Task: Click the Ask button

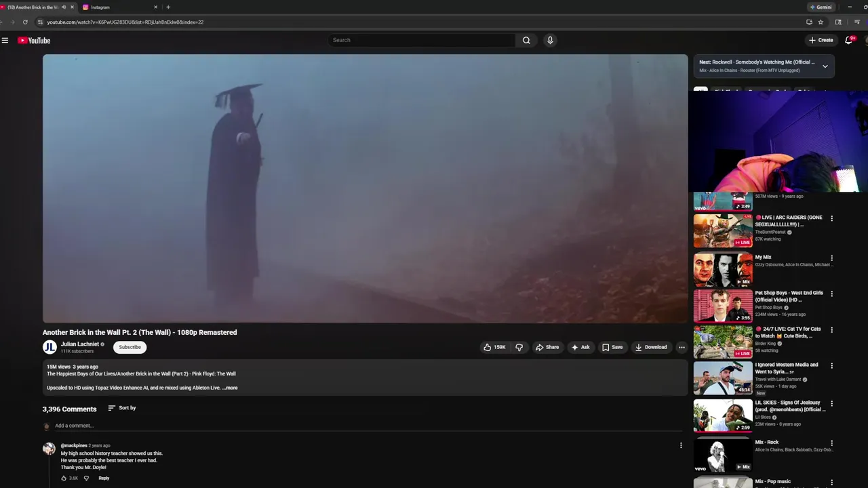Action: coord(580,347)
